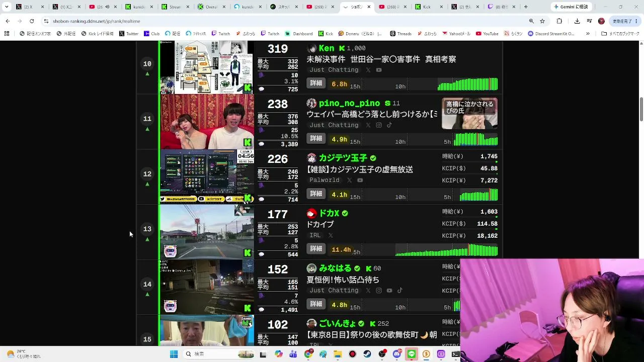Open details for the pino_no_pino stream

[x=316, y=139]
